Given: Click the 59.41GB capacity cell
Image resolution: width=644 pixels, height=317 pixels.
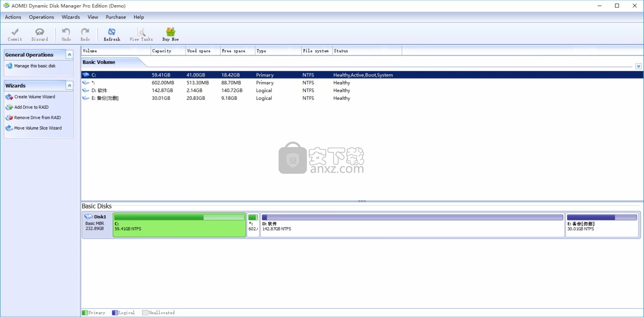Looking at the screenshot, I should 161,75.
